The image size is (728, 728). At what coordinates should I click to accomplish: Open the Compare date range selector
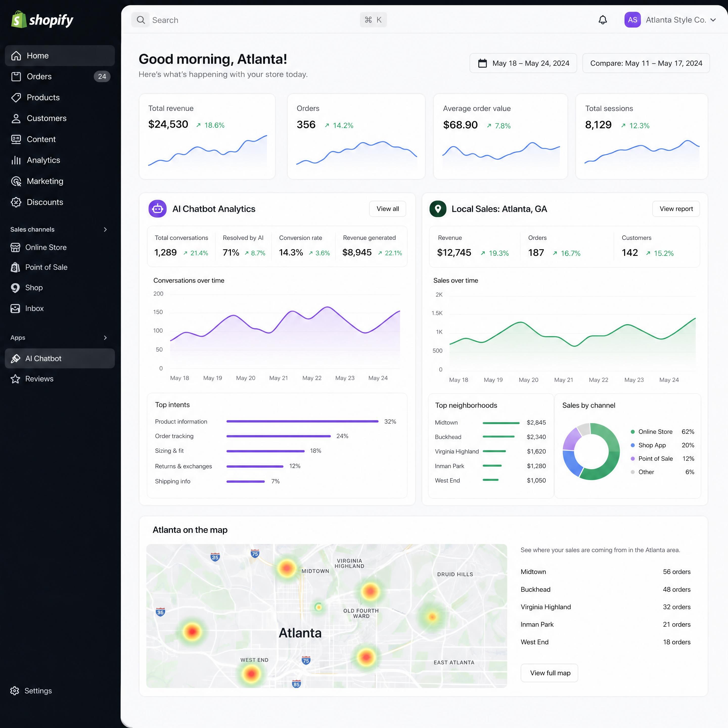tap(646, 63)
